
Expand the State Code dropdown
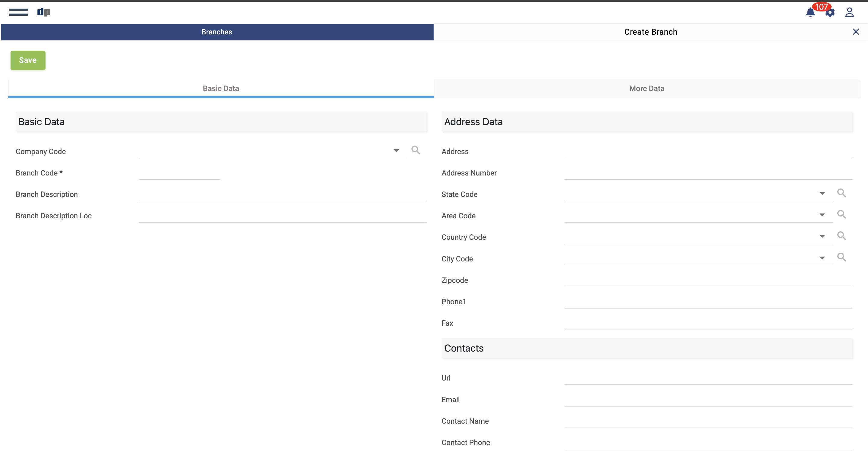click(x=822, y=194)
